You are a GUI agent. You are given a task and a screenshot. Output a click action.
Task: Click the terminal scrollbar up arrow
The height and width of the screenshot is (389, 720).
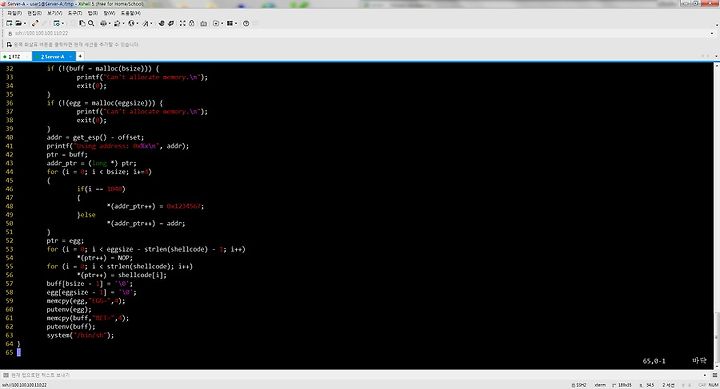point(716,66)
